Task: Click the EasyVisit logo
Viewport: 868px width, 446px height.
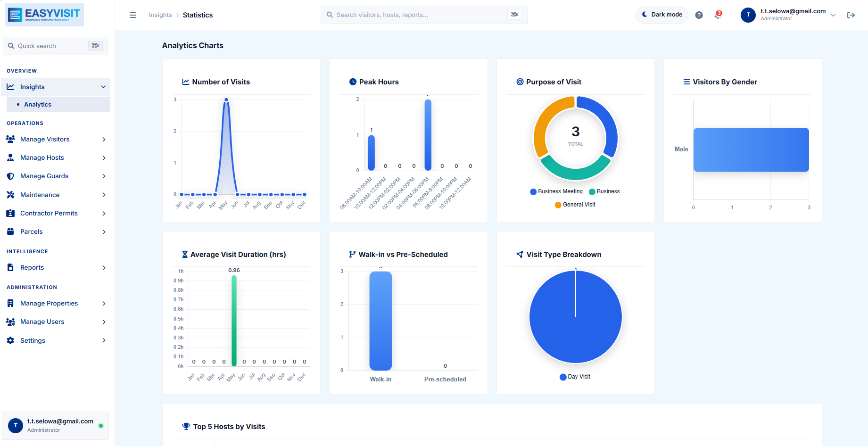Action: (x=44, y=15)
